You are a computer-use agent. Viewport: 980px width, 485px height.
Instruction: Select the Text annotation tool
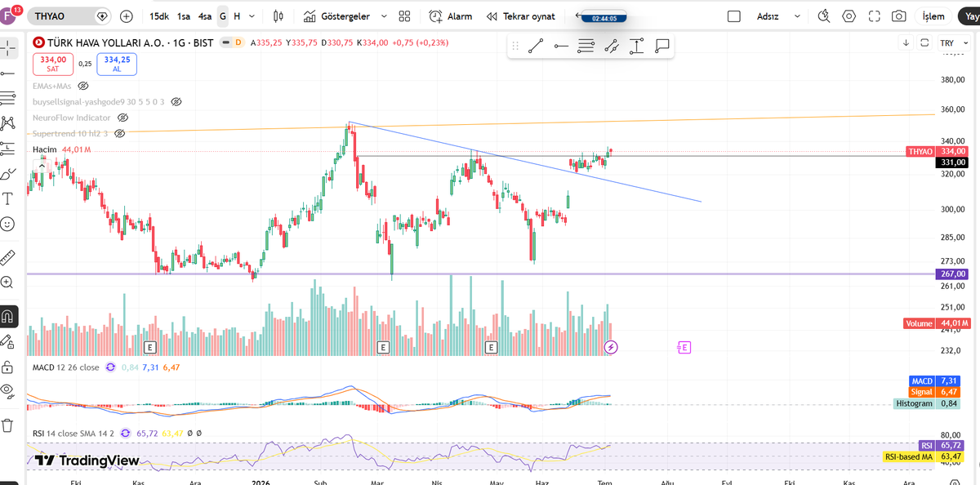click(x=8, y=198)
